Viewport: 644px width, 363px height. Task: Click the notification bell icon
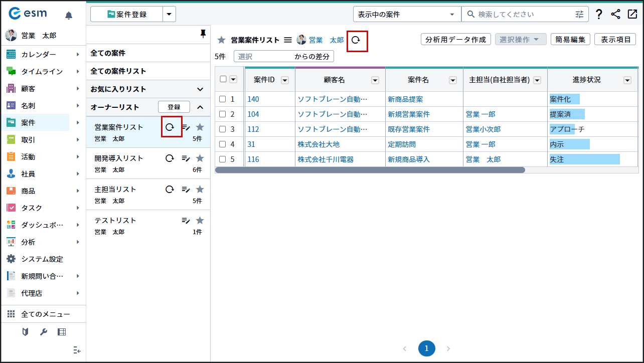click(69, 15)
